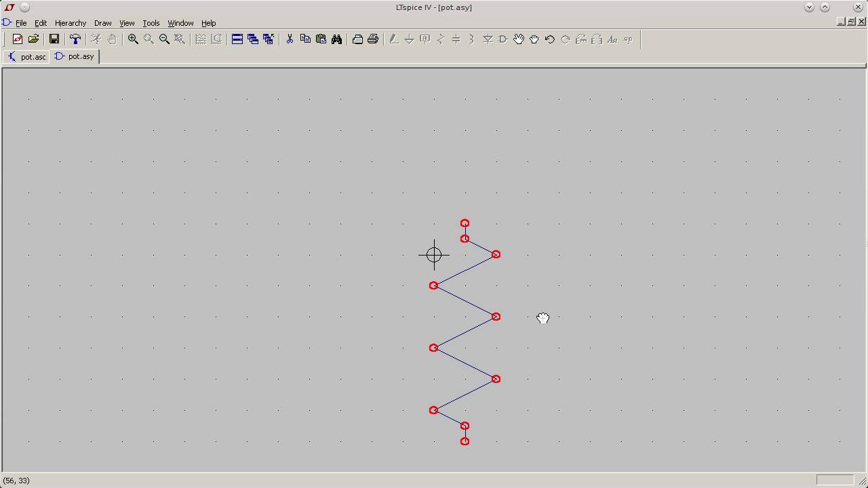Open the Hierarchy menu
This screenshot has width=868, height=488.
coord(71,23)
